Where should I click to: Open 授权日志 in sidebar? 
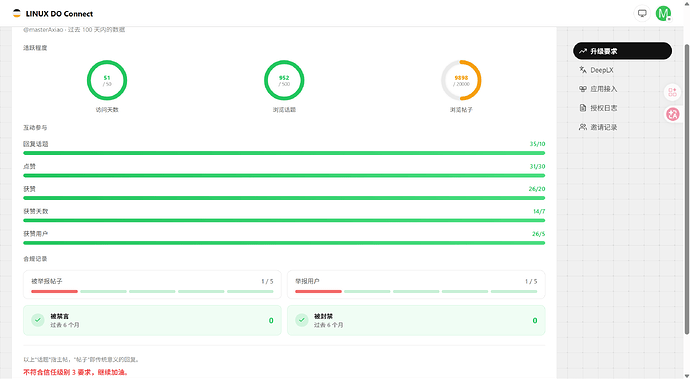tap(622, 108)
